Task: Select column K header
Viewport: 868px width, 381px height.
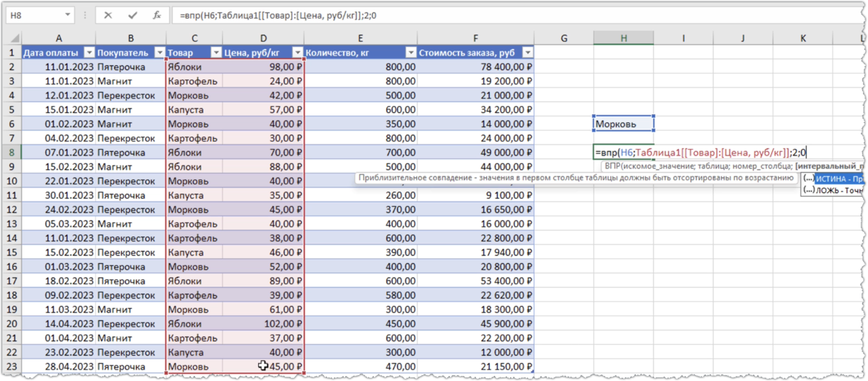Action: point(803,39)
